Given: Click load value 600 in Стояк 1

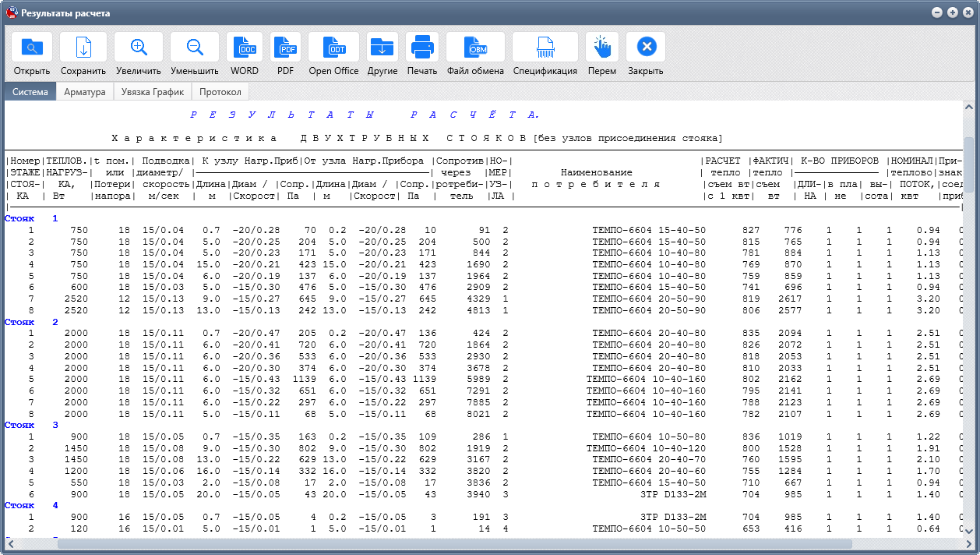Looking at the screenshot, I should click(79, 287).
